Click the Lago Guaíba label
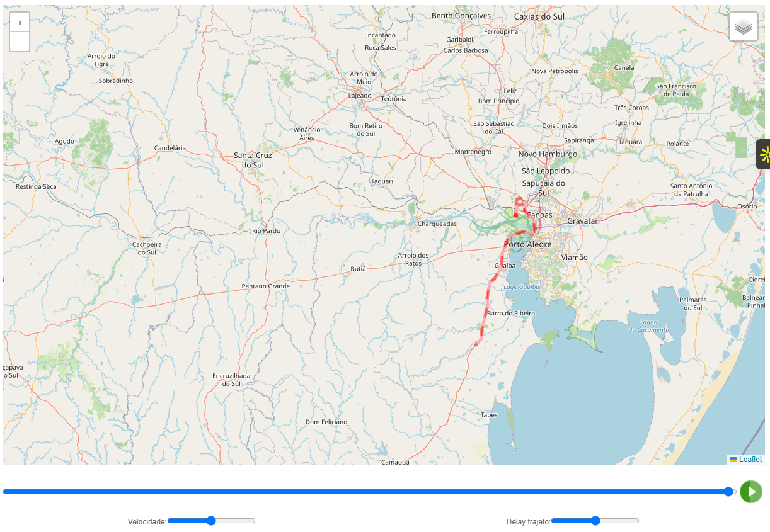This screenshot has width=770, height=532. coord(522,287)
